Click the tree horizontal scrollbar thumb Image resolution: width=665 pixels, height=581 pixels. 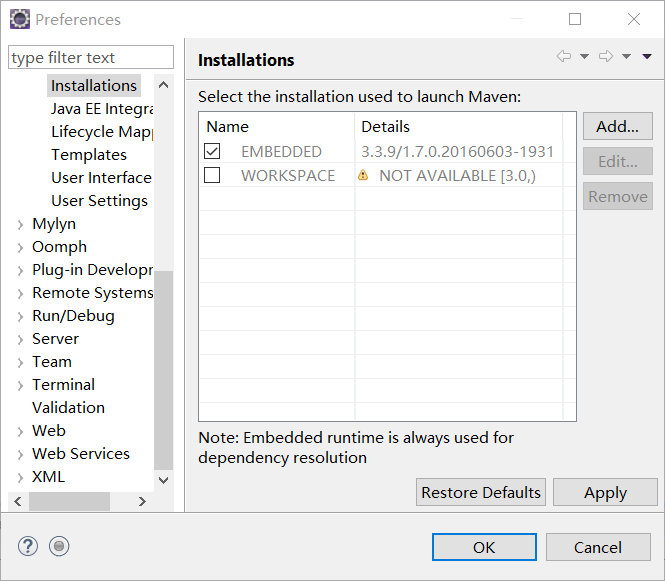pos(69,501)
